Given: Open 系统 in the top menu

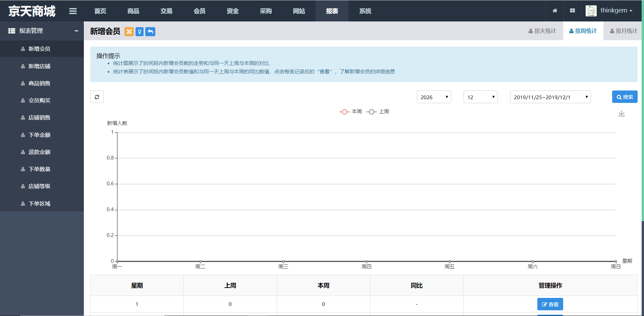Looking at the screenshot, I should pyautogui.click(x=365, y=11).
